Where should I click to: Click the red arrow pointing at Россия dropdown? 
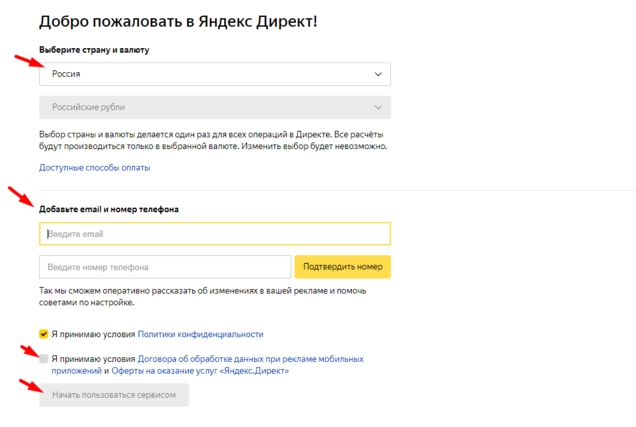pos(29,61)
